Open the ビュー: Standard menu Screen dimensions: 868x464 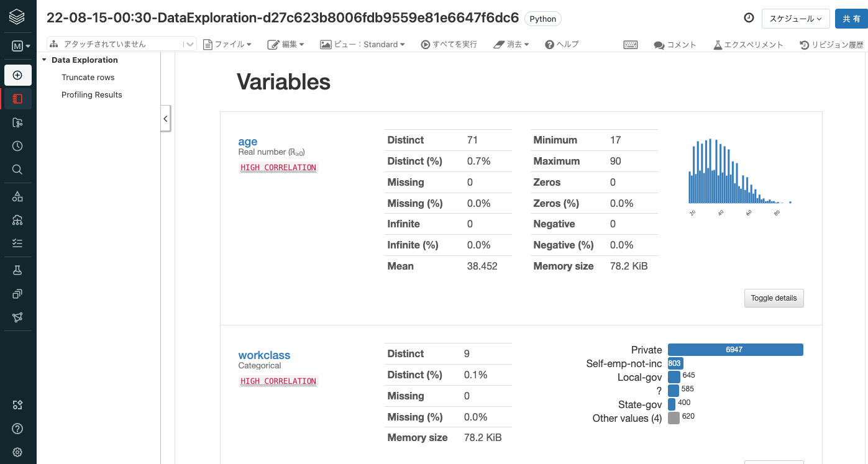[362, 45]
